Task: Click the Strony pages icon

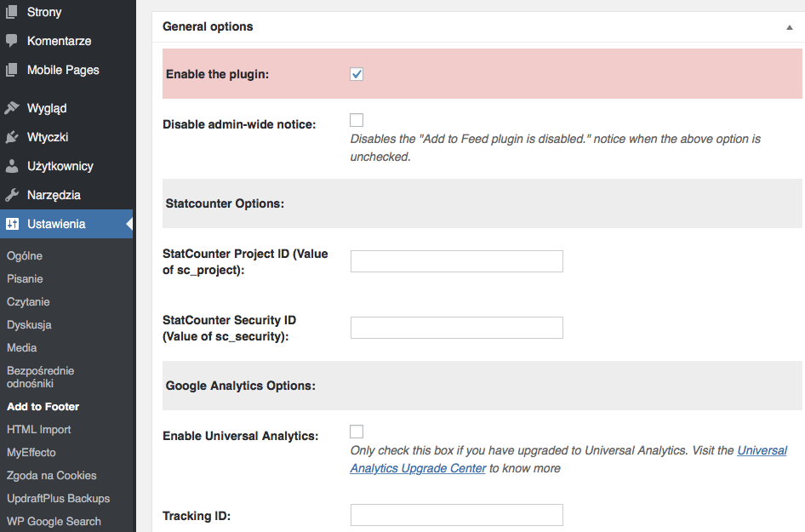Action: click(11, 12)
